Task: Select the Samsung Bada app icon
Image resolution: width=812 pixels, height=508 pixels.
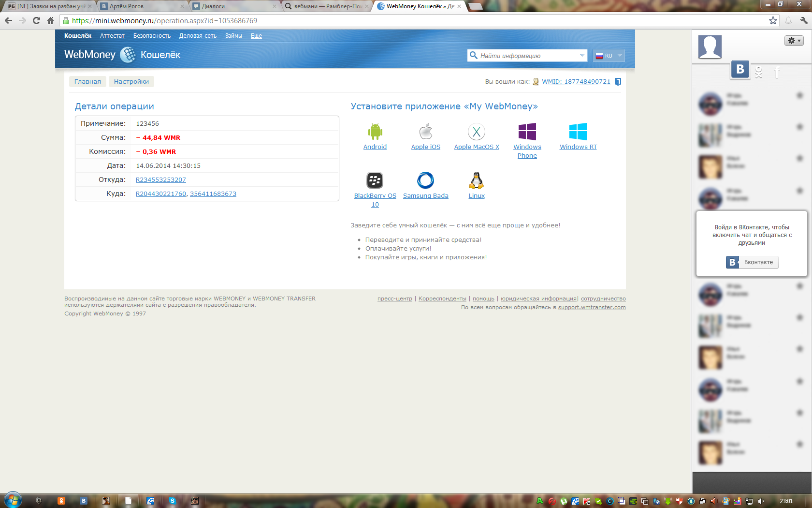Action: click(x=426, y=180)
